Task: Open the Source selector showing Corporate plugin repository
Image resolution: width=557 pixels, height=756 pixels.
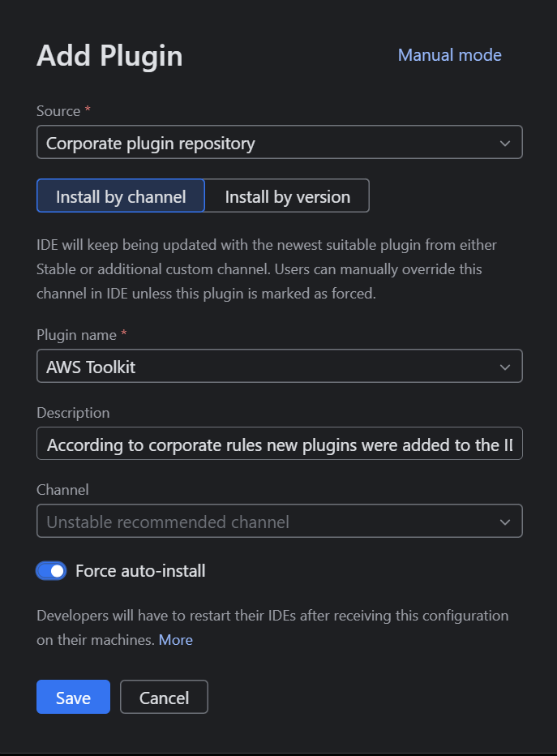Action: [x=280, y=142]
